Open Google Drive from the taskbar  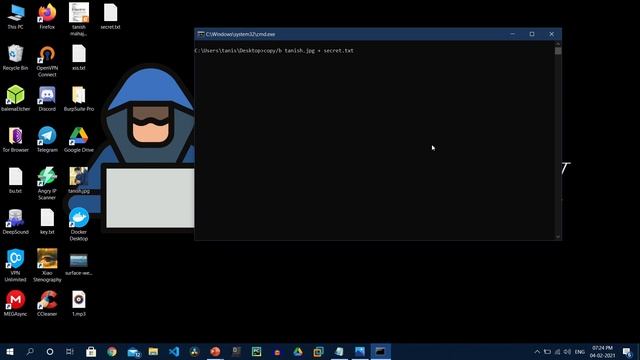(x=298, y=351)
